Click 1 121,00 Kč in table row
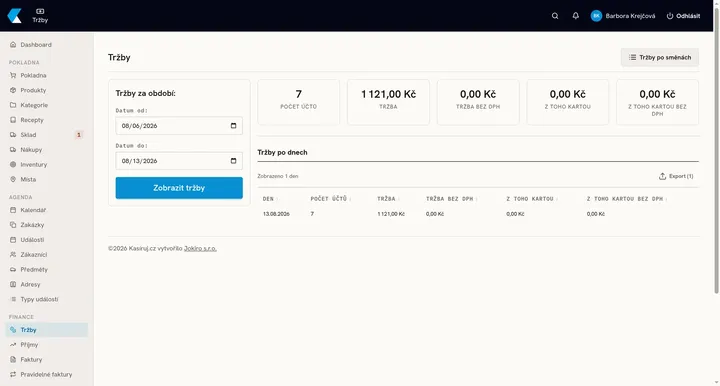The width and height of the screenshot is (720, 386). (391, 214)
